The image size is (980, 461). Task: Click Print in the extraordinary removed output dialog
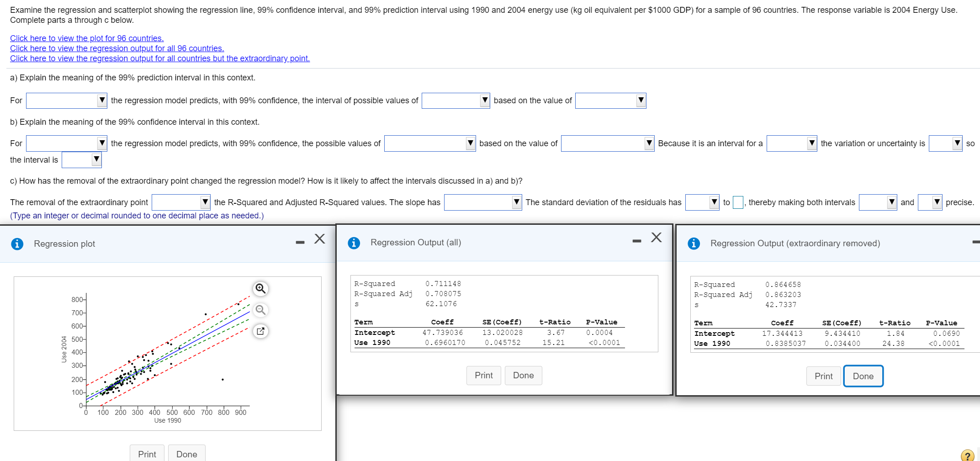click(x=824, y=376)
